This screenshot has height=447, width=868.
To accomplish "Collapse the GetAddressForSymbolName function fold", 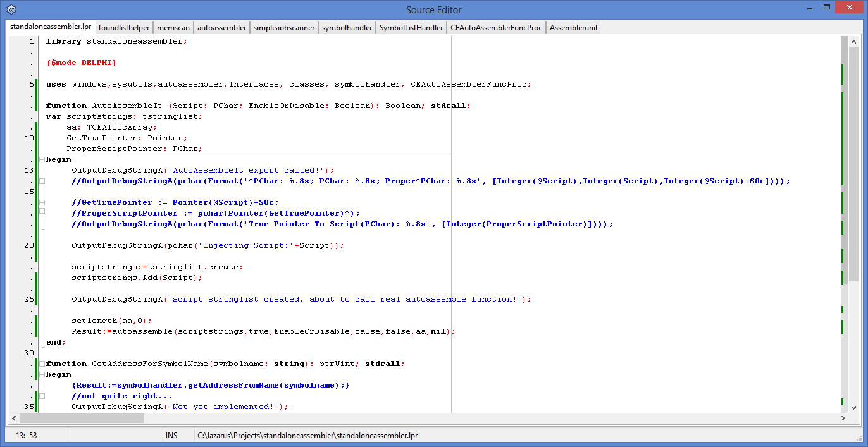I will tap(42, 364).
